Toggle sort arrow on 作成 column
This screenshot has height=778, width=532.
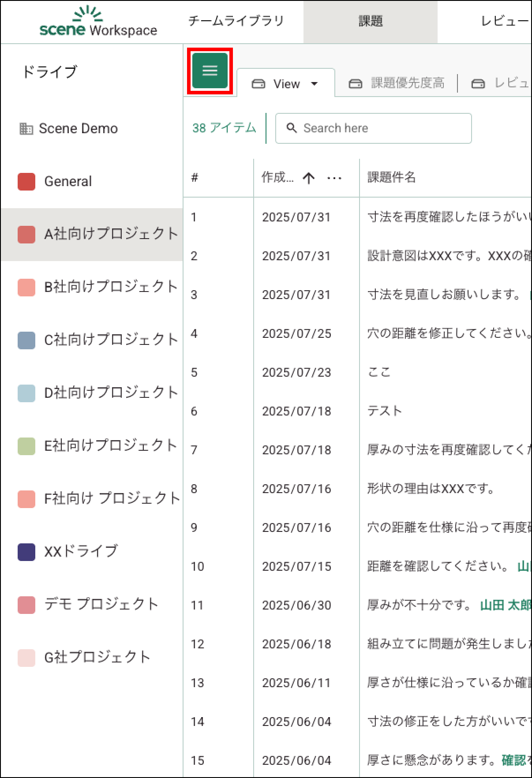[x=309, y=178]
